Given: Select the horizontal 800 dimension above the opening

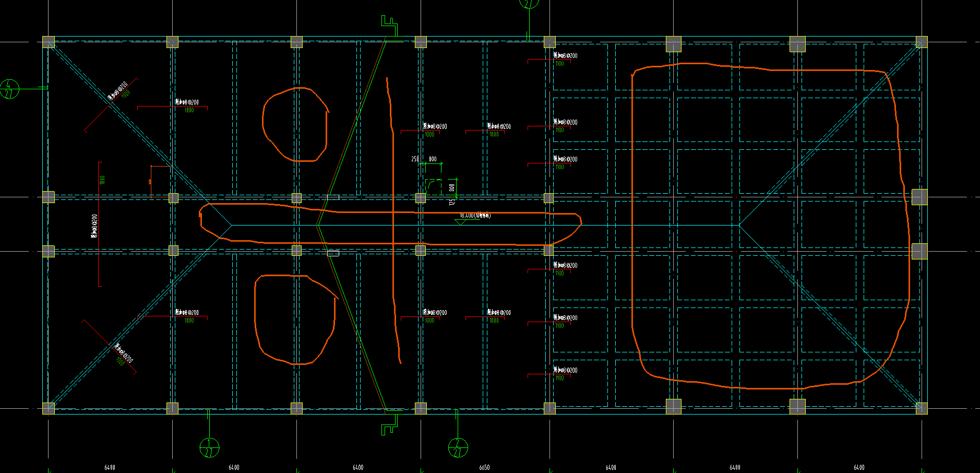Looking at the screenshot, I should coord(433,159).
